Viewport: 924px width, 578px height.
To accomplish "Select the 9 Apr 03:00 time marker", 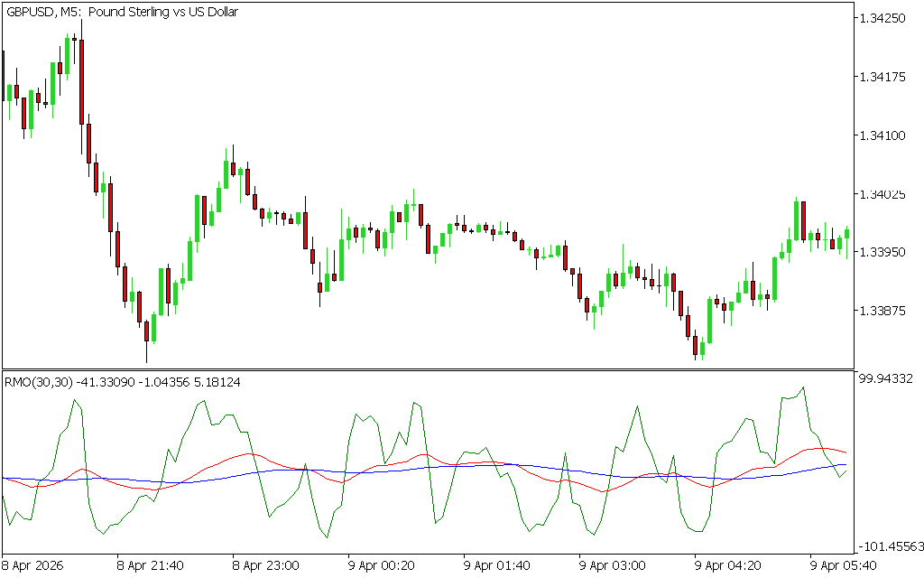I will [x=612, y=565].
